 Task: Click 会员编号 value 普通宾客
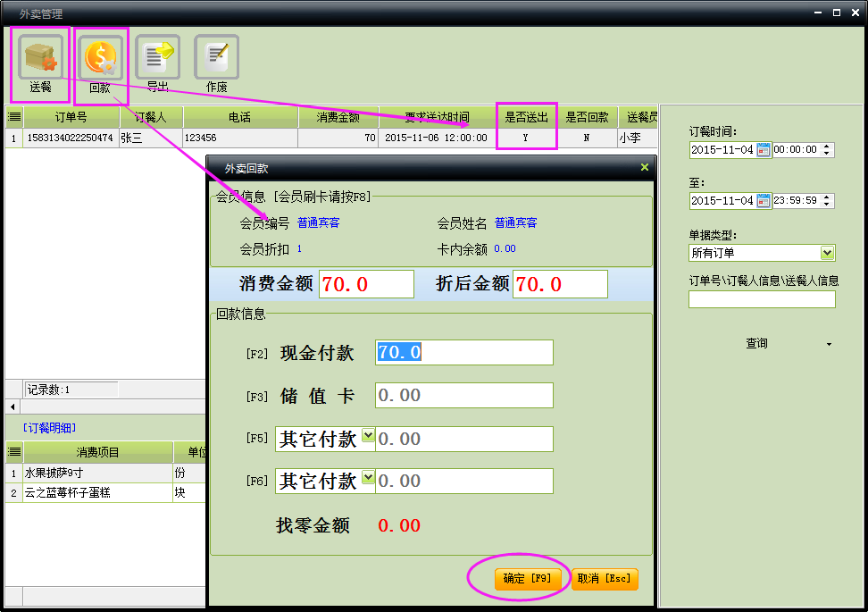[x=318, y=223]
